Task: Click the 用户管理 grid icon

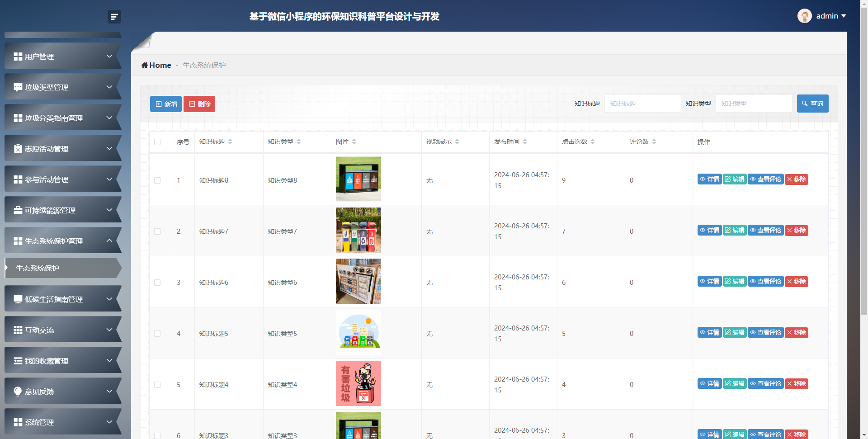Action: pos(18,57)
